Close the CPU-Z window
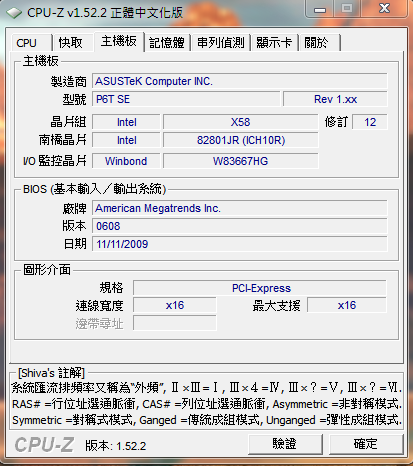 point(384,9)
